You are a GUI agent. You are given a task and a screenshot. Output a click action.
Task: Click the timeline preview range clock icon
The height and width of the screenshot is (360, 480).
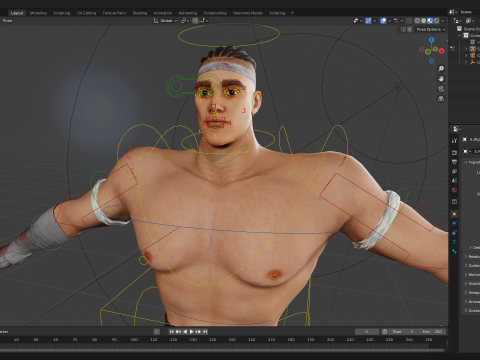click(384, 332)
